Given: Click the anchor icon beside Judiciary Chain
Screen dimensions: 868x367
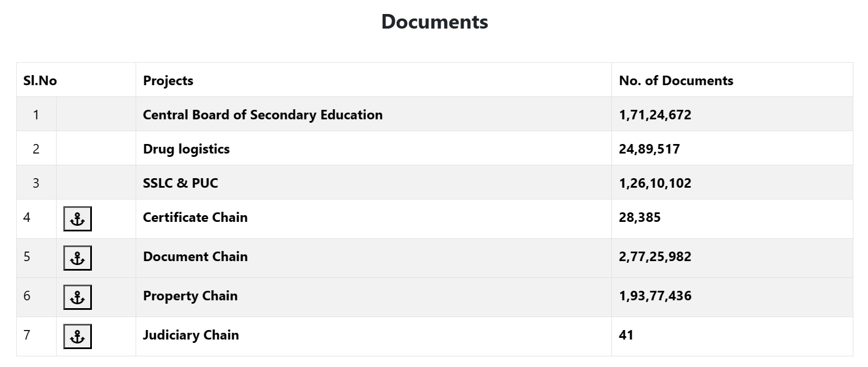Looking at the screenshot, I should [x=77, y=337].
